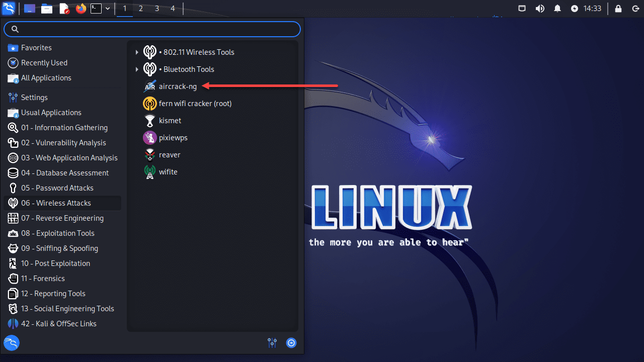Viewport: 644px width, 362px height.
Task: Open the Settings category
Action: click(62, 98)
